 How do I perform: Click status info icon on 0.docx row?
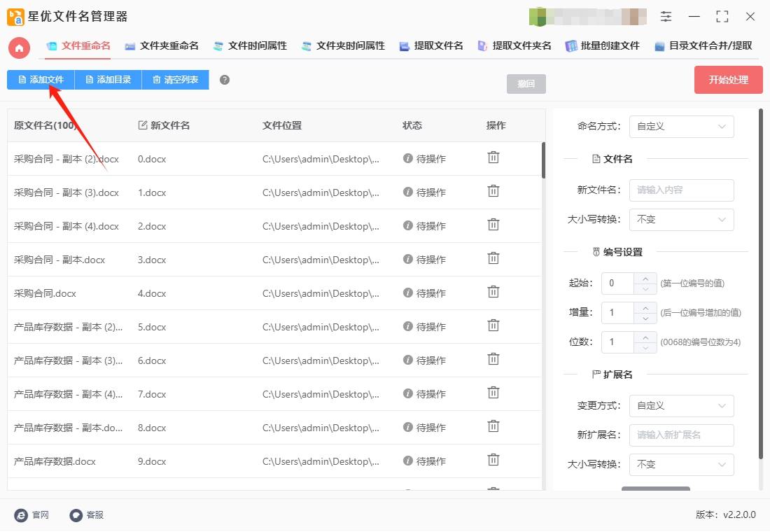(407, 158)
